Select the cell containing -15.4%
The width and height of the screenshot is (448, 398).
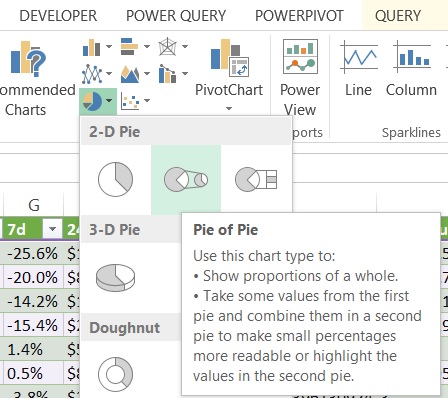pos(33,325)
